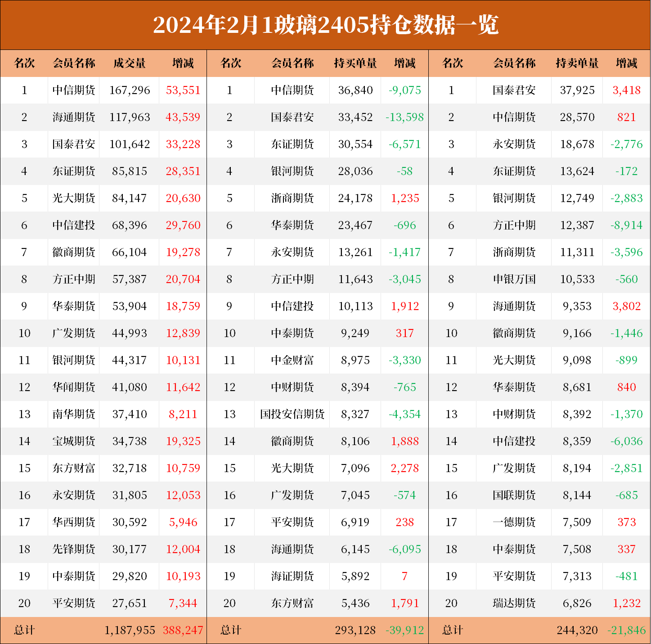The height and width of the screenshot is (644, 651).
Task: Select the short position value 18,678
Action: click(577, 144)
